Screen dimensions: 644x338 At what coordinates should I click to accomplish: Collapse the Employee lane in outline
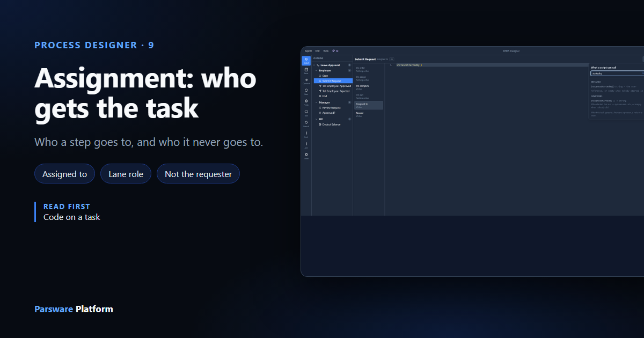click(x=316, y=70)
